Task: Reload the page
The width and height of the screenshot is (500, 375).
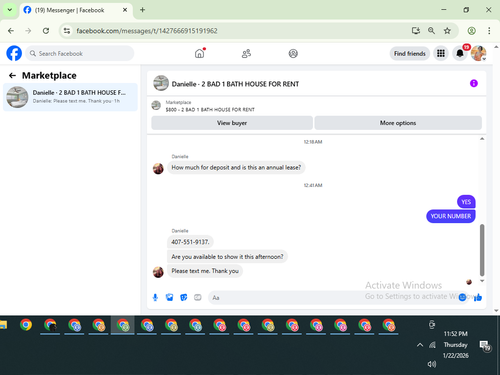Action: (46, 31)
